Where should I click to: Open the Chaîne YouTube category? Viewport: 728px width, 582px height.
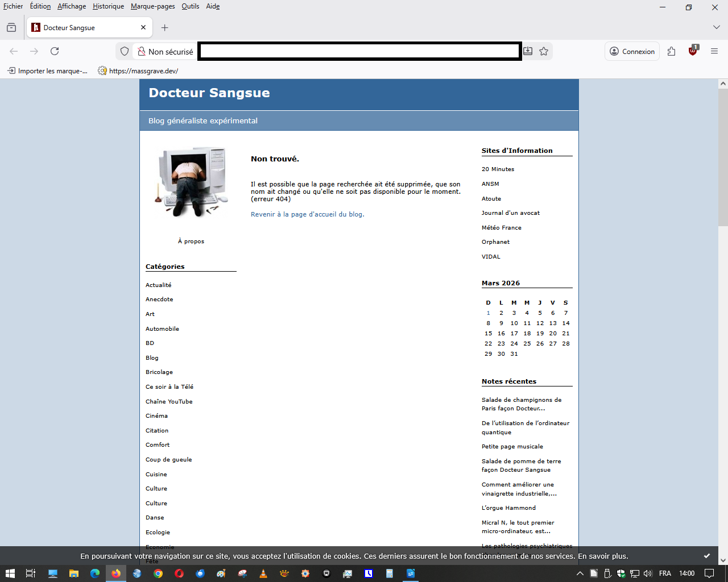[x=169, y=401]
